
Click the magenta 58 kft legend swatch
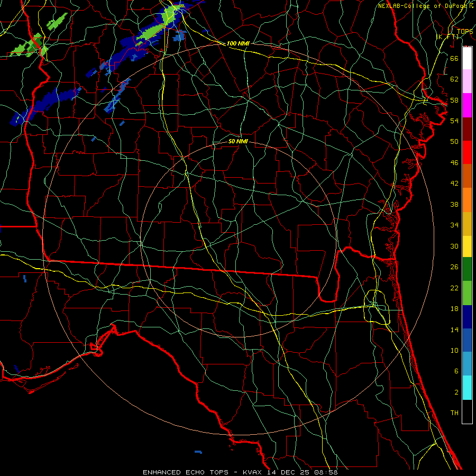click(467, 105)
